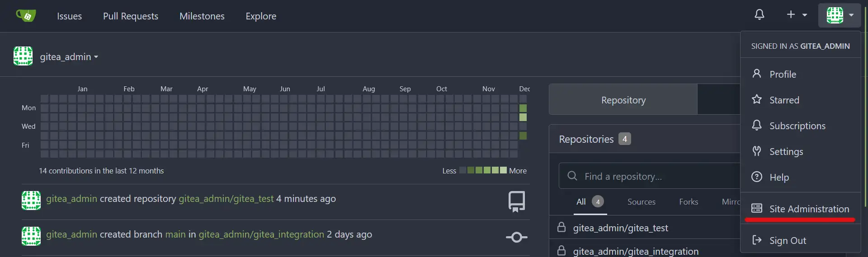Click the repository search magnifier icon
This screenshot has height=257, width=868.
tap(572, 176)
